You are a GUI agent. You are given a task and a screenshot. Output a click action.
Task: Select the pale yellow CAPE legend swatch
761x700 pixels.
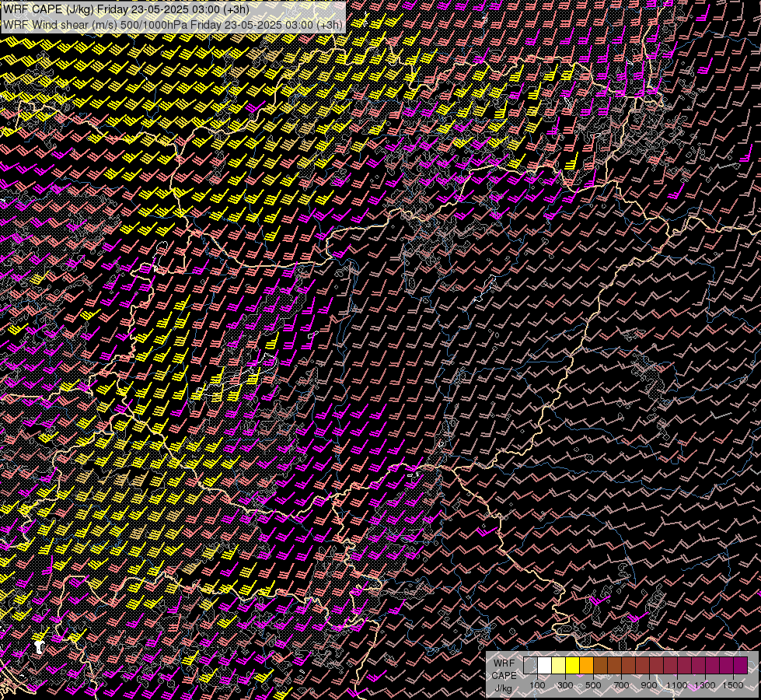pyautogui.click(x=559, y=665)
